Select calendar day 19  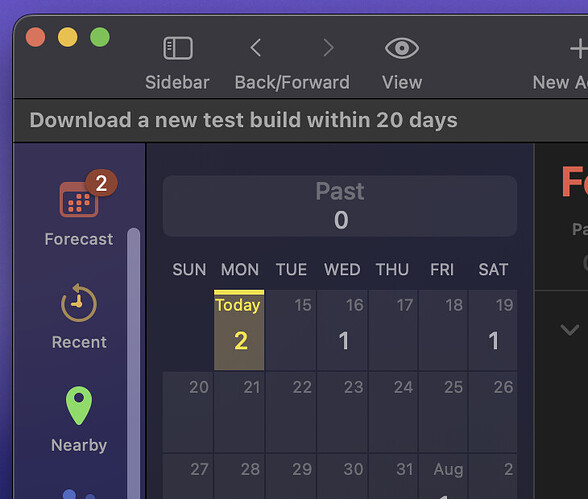coord(493,330)
